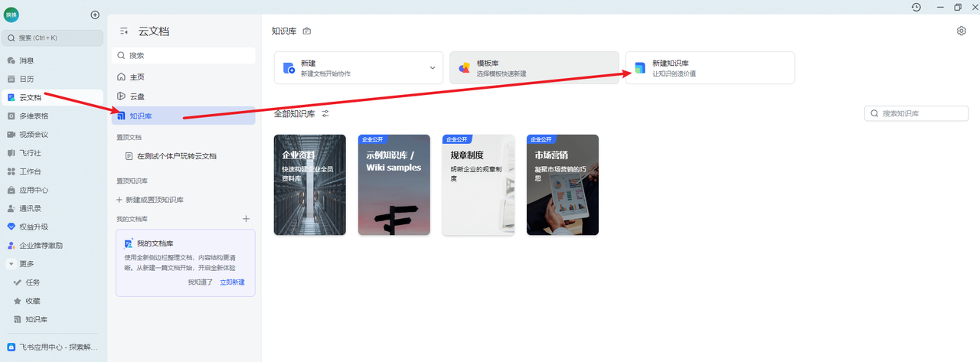Viewport: 980px width, 362px height.
Task: Expand the 新建 card dropdown arrow
Action: (432, 68)
